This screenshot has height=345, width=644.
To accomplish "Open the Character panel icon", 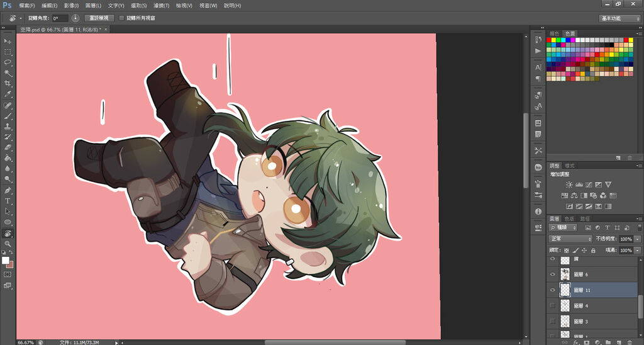I will 538,67.
